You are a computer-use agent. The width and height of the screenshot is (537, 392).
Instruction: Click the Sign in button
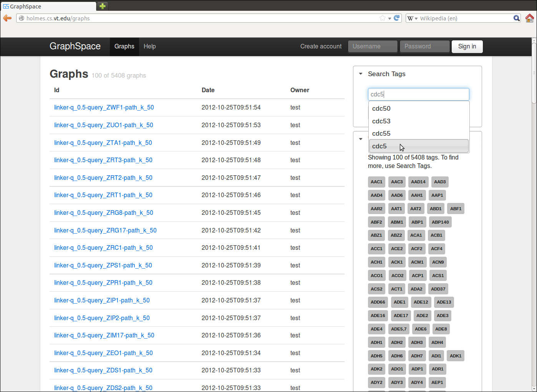tap(467, 47)
